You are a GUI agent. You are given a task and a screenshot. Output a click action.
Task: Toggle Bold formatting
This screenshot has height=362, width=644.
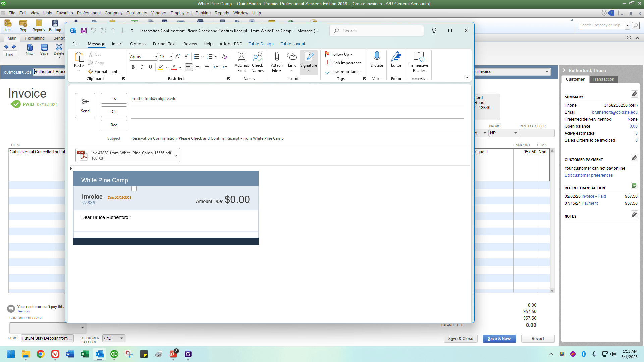133,67
